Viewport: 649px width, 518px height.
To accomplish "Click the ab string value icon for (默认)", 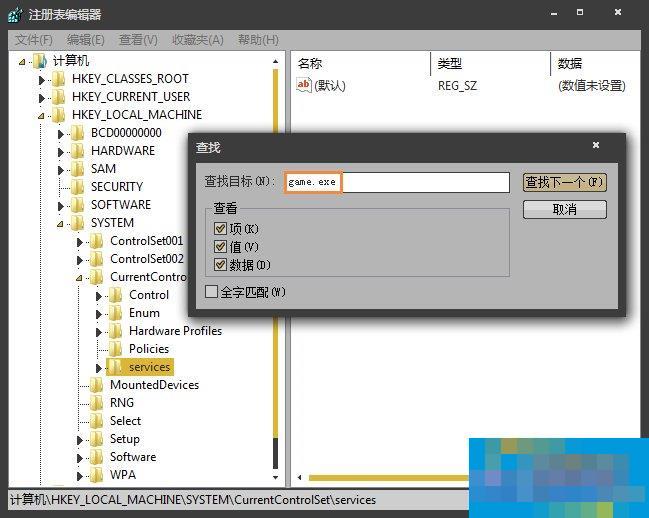I will point(303,85).
